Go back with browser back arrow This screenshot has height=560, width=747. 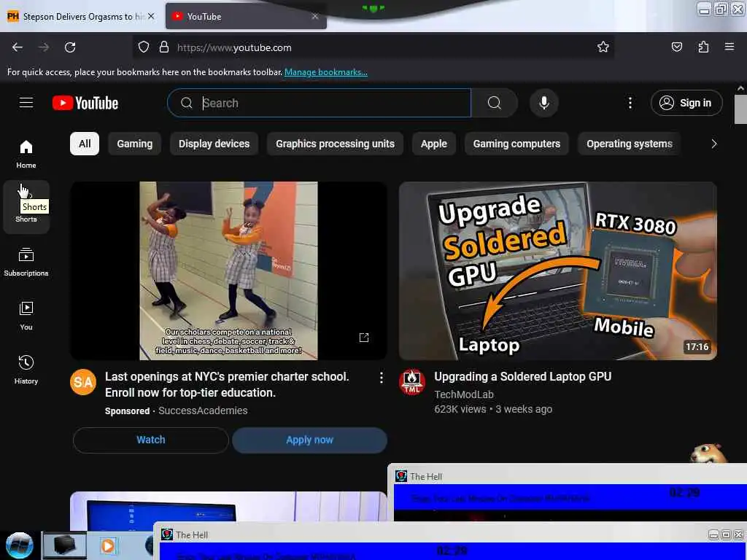18,47
